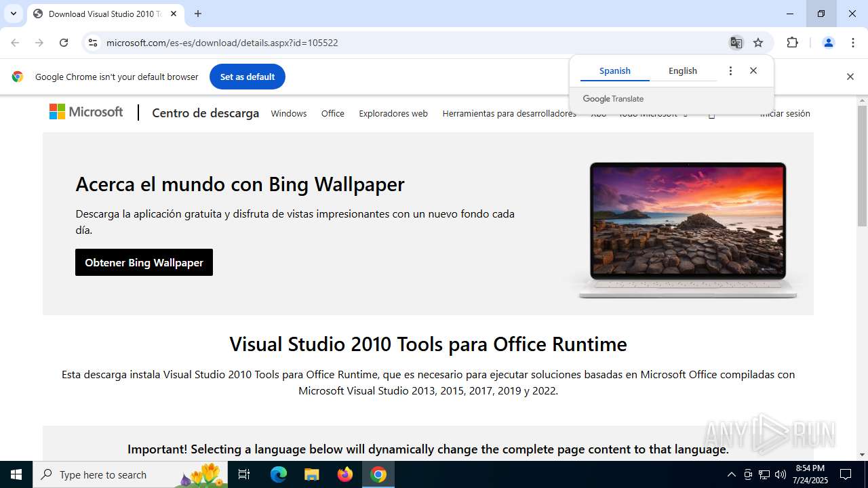Go forward to the next page
868x488 pixels.
39,43
